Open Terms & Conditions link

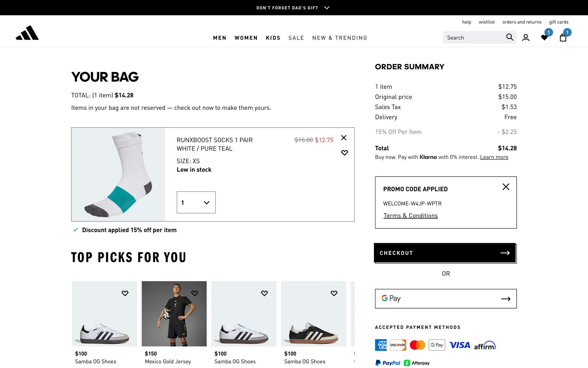(410, 216)
